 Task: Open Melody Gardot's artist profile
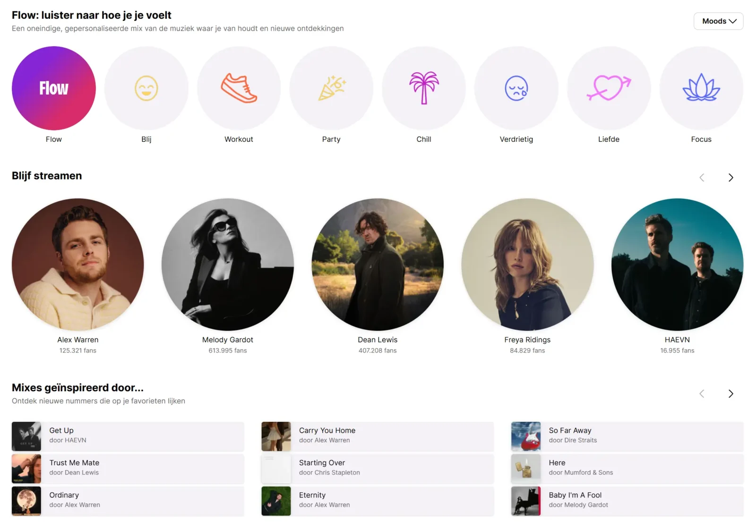coord(227,265)
